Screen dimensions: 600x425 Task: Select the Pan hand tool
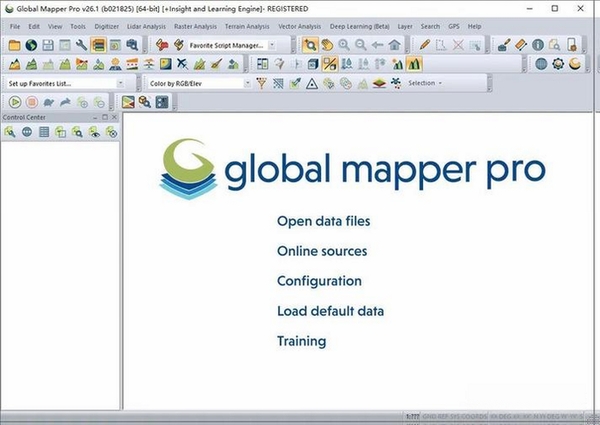tap(327, 45)
